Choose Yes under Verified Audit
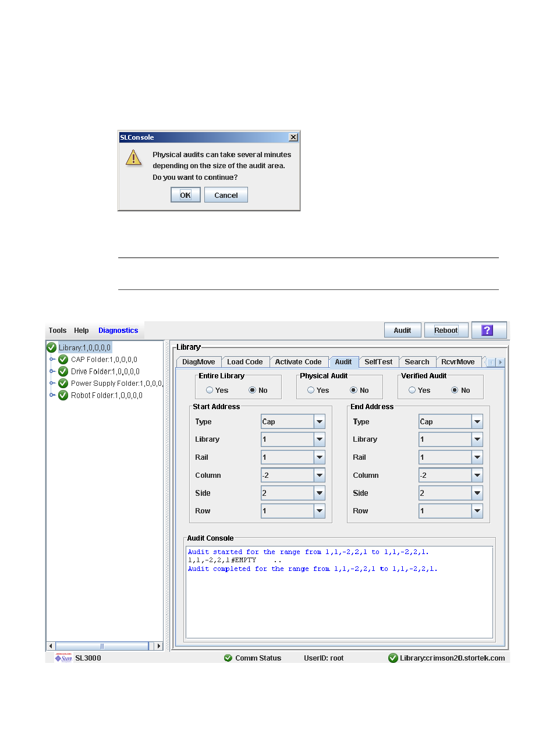The image size is (553, 756). [412, 391]
